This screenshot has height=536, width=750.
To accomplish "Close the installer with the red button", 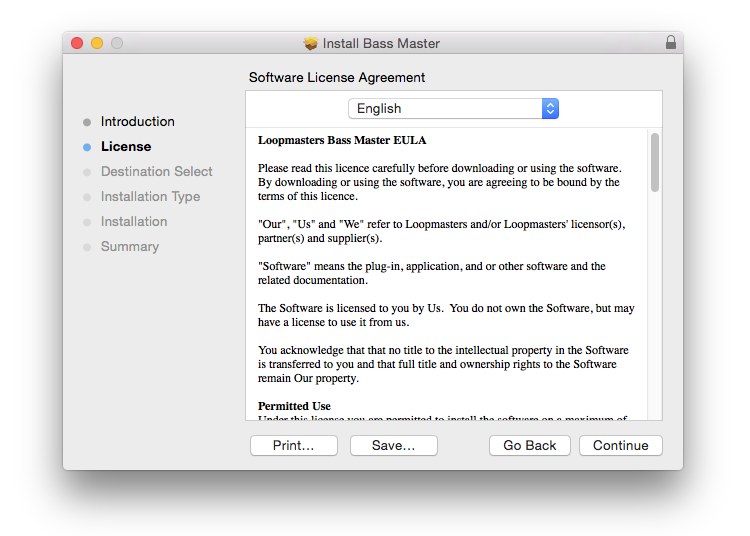I will (x=77, y=43).
